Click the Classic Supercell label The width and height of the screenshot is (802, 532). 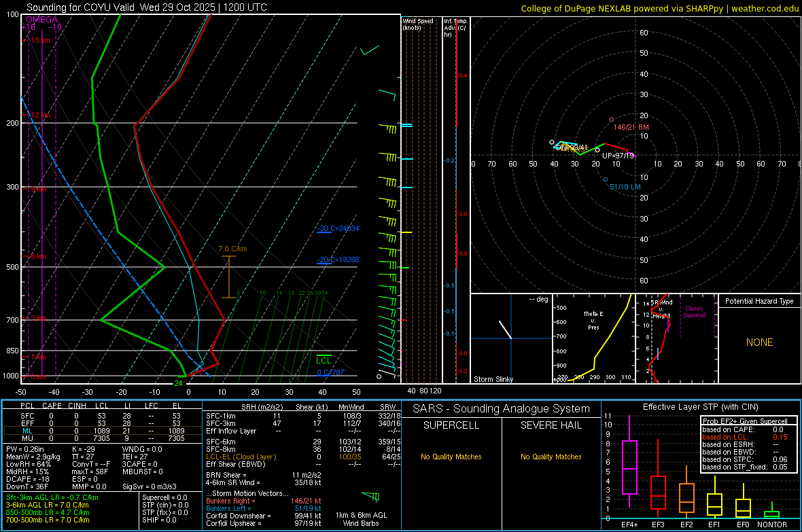[694, 312]
